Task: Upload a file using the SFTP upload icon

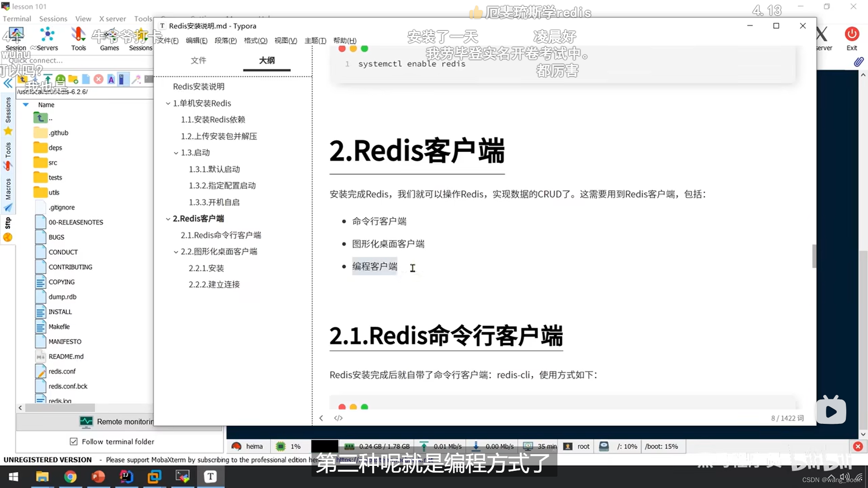Action: click(x=47, y=79)
